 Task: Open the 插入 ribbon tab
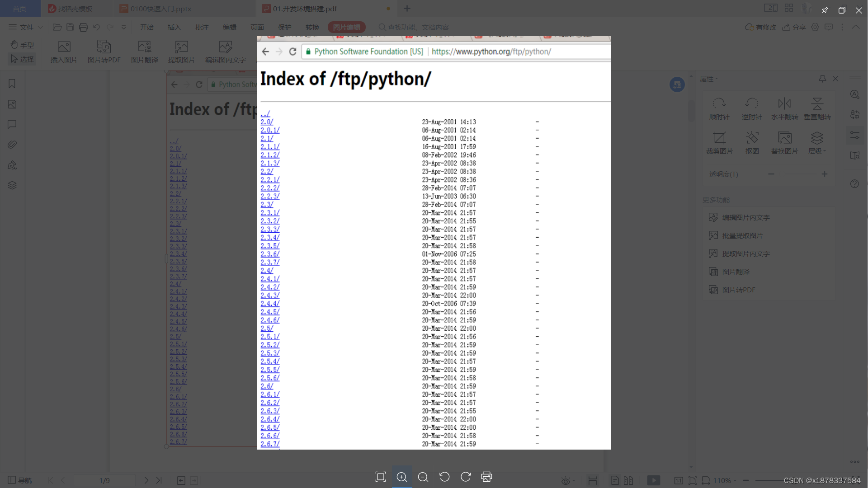(x=174, y=27)
